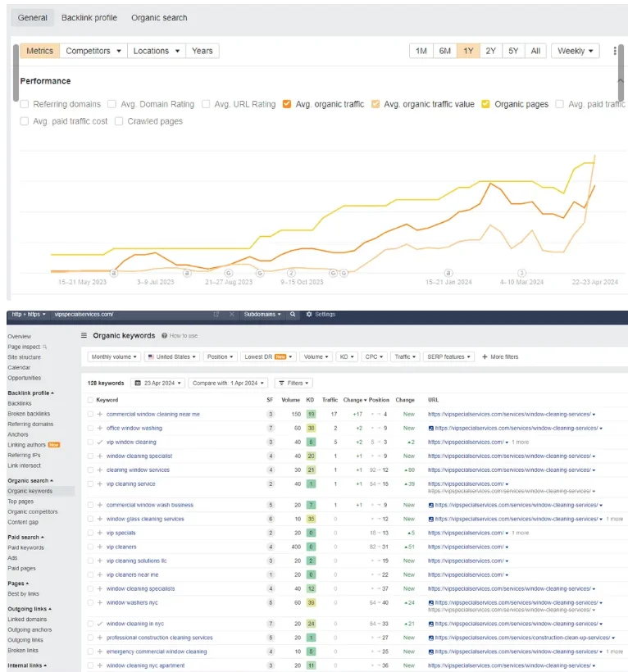628x672 pixels.
Task: Click the search magnifier icon in top bar
Action: click(293, 314)
